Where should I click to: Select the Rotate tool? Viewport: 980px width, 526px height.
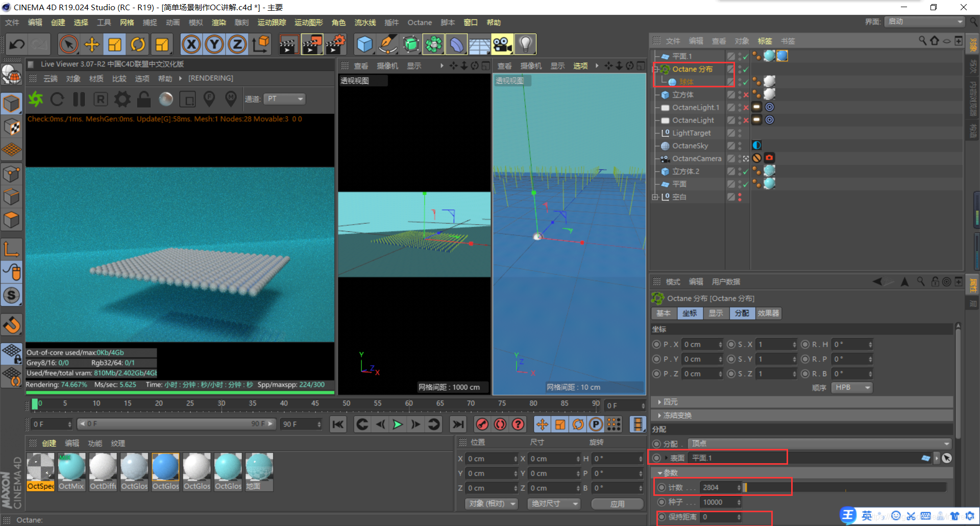tap(138, 44)
